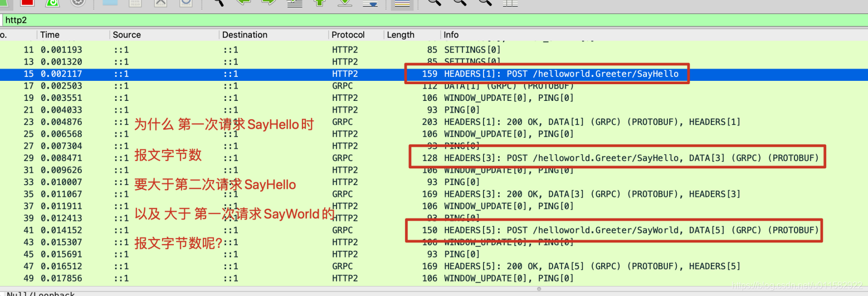Sort packets by the Info column
Screen dimensions: 868x296
tap(654, 35)
